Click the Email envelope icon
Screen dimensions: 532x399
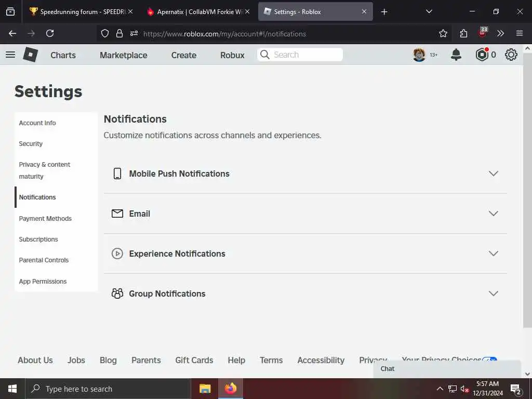(x=117, y=214)
